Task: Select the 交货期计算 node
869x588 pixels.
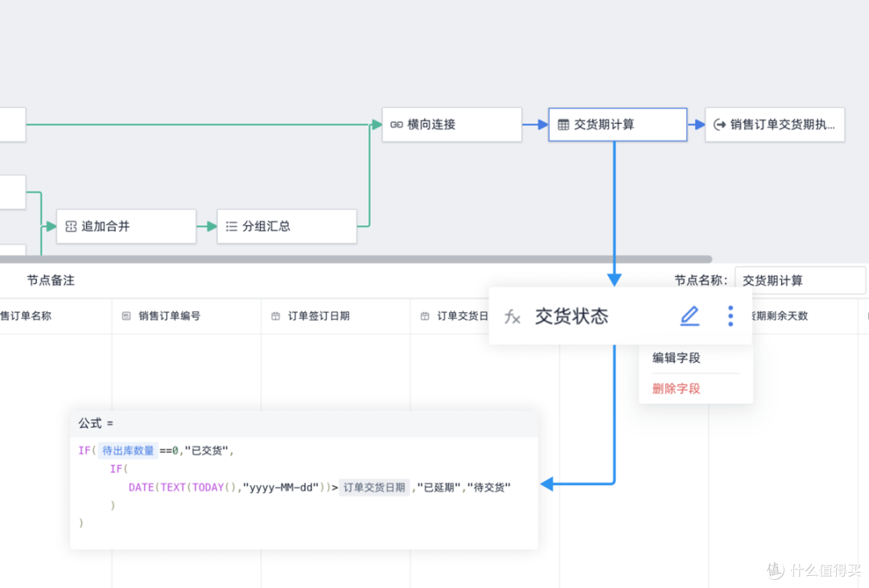Action: click(618, 125)
